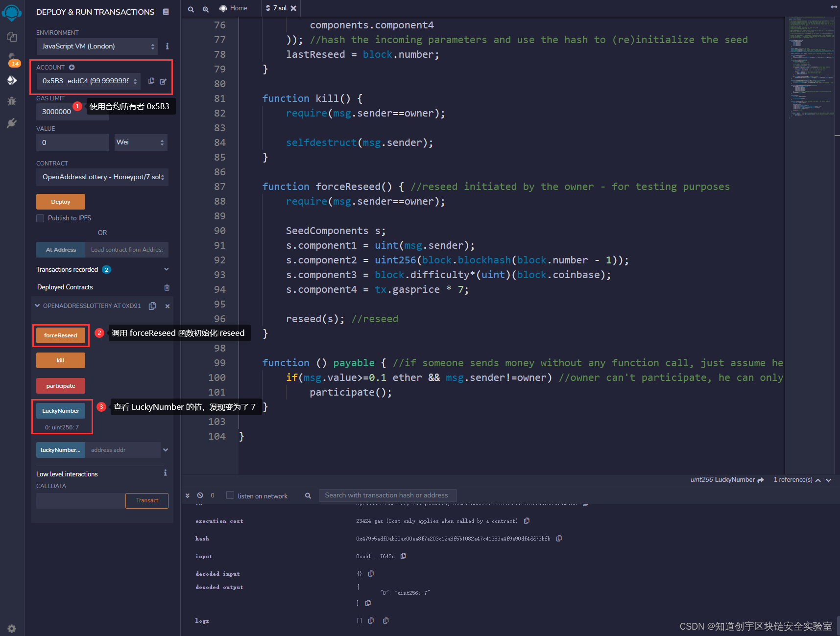Viewport: 840px width, 636px height.
Task: Focus Load contract from Address field
Action: [x=127, y=250]
